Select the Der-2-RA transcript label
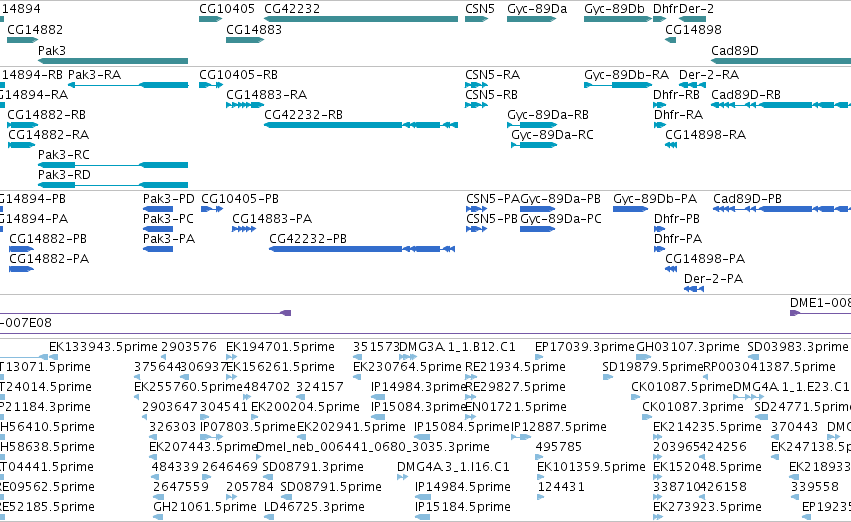Viewport: 851px width, 522px height. [709, 74]
